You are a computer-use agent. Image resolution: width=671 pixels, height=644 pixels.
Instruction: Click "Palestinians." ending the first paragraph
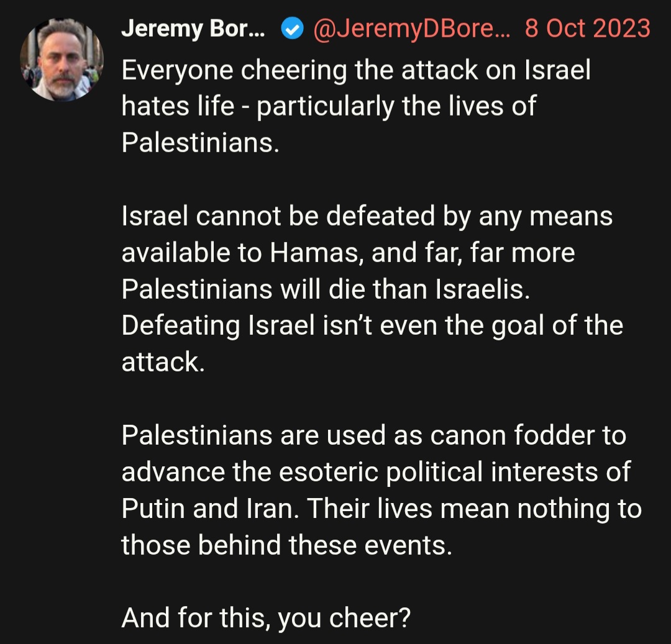tap(200, 142)
